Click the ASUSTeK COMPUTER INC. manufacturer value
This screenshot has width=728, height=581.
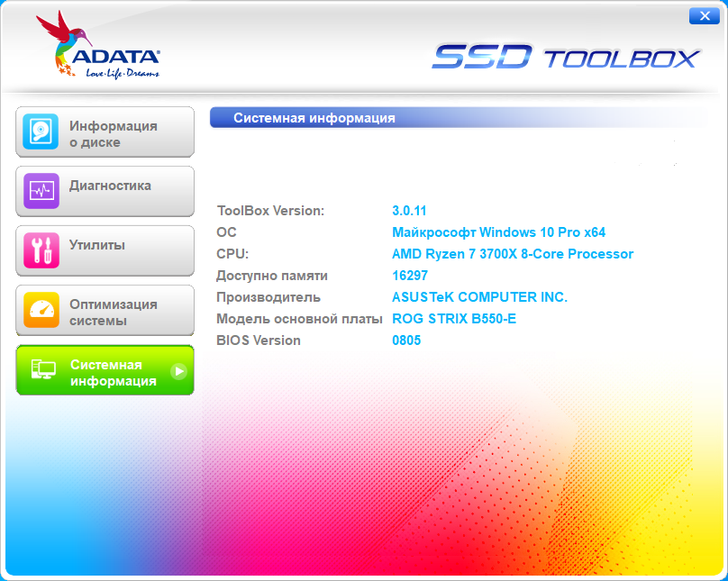[x=479, y=297]
